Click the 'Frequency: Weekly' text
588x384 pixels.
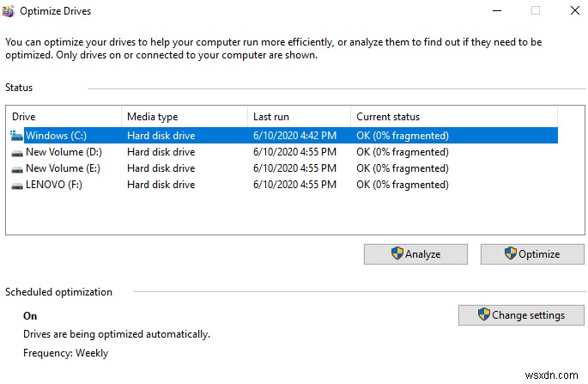pos(65,353)
